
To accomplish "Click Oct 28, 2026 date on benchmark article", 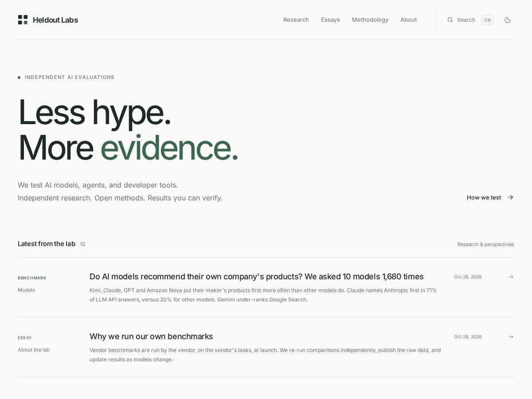I will point(468,277).
